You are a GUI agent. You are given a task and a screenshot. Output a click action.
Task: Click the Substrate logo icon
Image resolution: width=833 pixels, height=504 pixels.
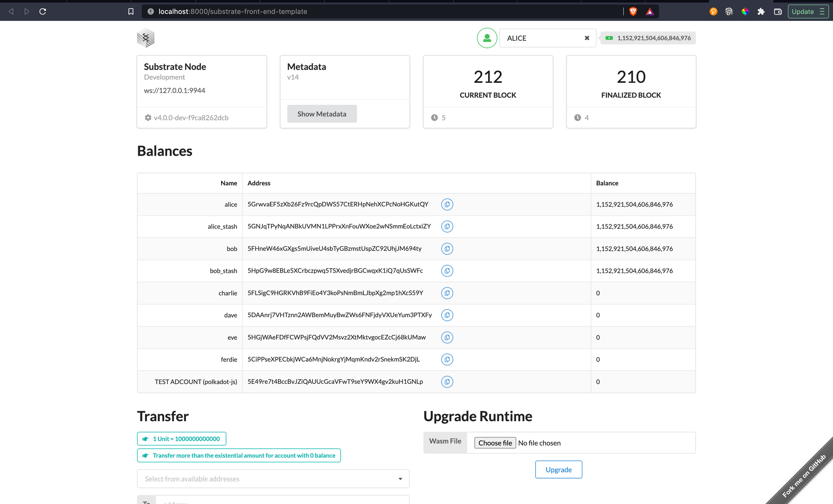tap(146, 38)
